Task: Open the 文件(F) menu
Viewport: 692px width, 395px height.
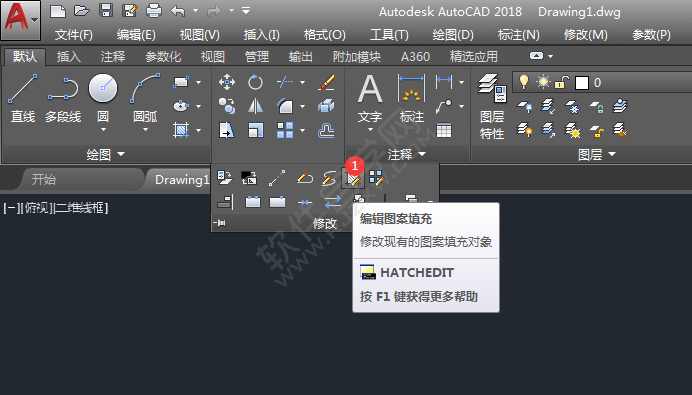Action: pos(74,35)
